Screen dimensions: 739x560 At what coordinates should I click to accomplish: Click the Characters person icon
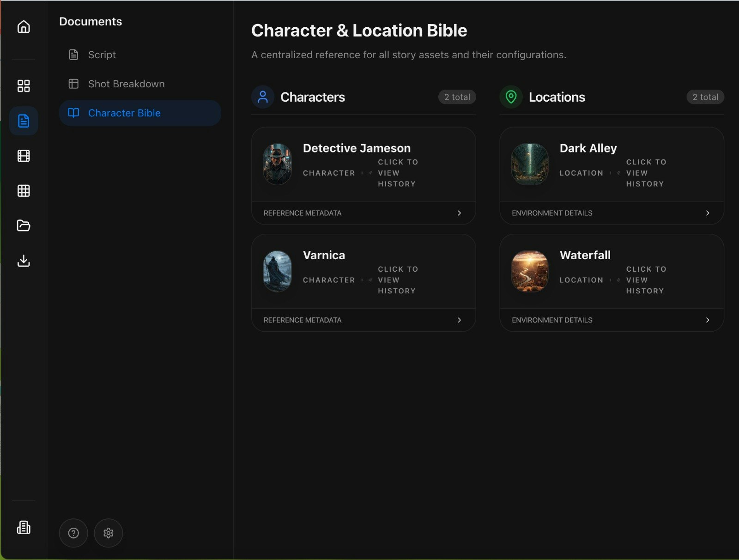(x=263, y=97)
